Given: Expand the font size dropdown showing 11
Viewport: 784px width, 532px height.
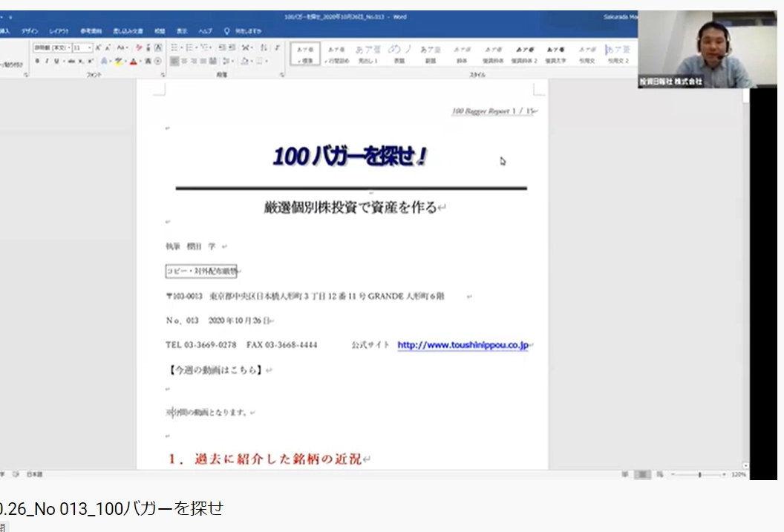Looking at the screenshot, I should tap(90, 47).
